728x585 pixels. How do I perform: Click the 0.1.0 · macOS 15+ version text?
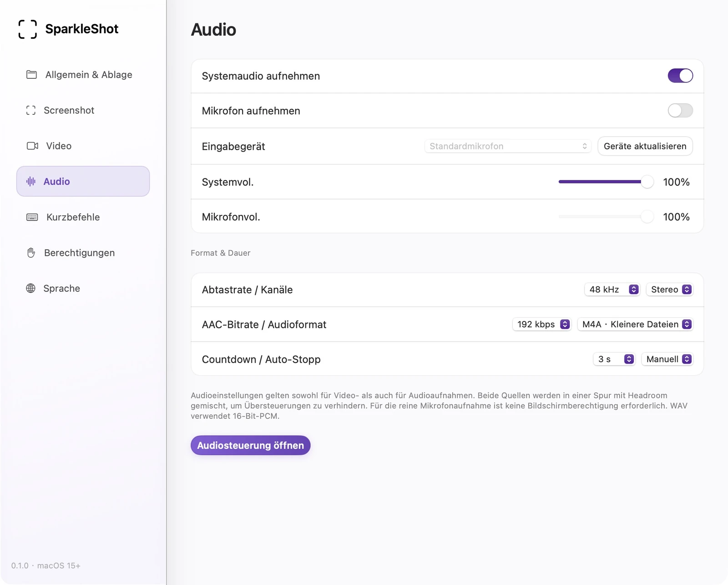[46, 565]
